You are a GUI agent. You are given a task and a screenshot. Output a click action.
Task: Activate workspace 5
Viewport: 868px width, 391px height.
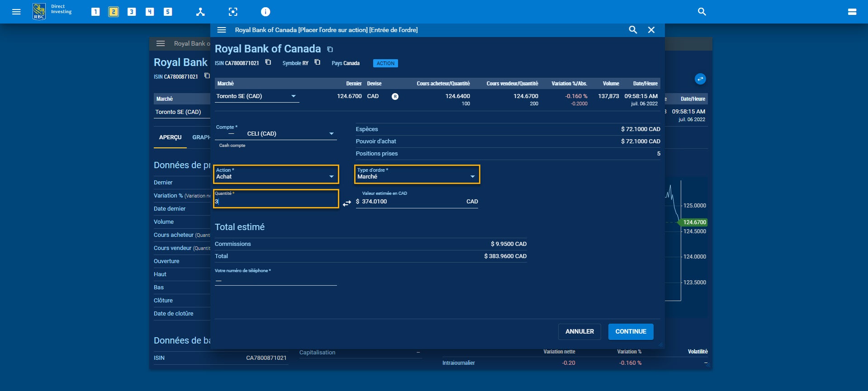click(x=168, y=12)
